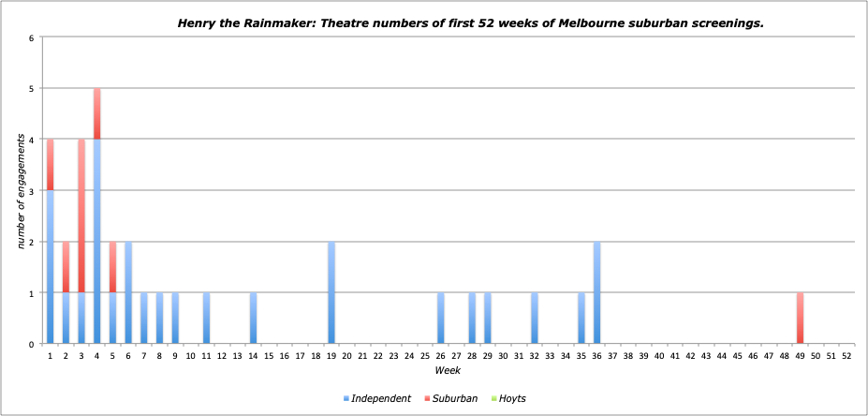Select the blue bar at week 32
Viewport: 868px width, 416px height.
pos(534,319)
